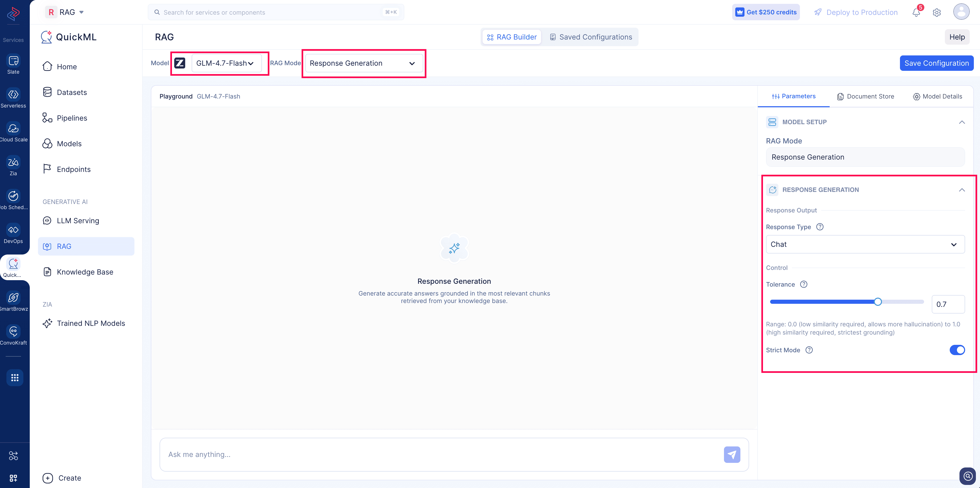Collapse the Model Setup section
The width and height of the screenshot is (980, 488).
point(962,122)
